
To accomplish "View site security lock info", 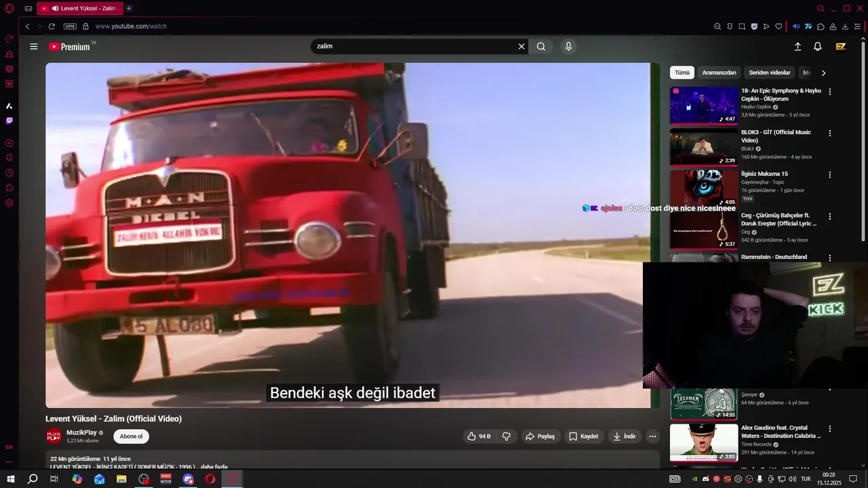I will pos(85,26).
